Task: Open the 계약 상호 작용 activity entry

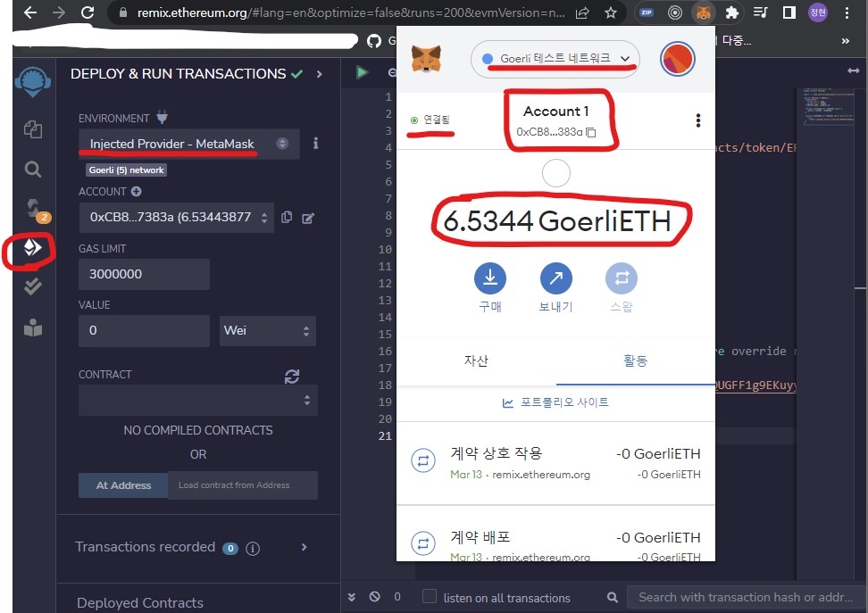Action: [x=555, y=463]
